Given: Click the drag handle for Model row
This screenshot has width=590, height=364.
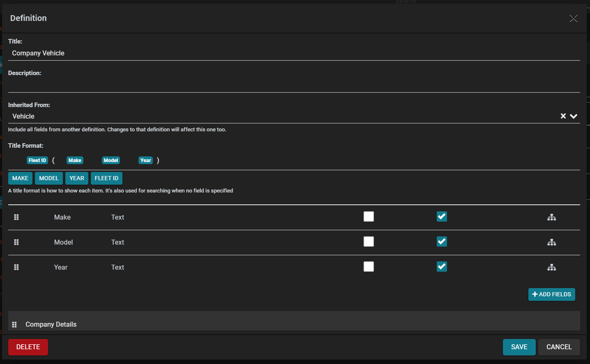Looking at the screenshot, I should (x=16, y=242).
